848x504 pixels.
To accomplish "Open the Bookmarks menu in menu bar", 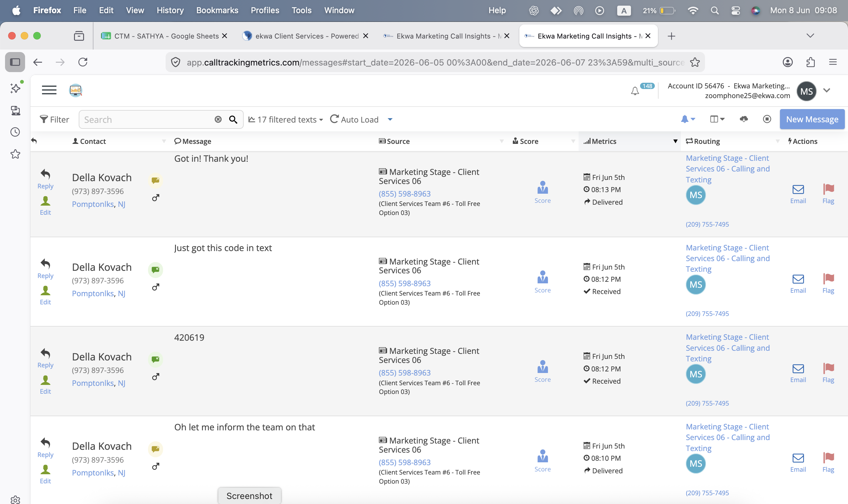I will click(x=217, y=10).
